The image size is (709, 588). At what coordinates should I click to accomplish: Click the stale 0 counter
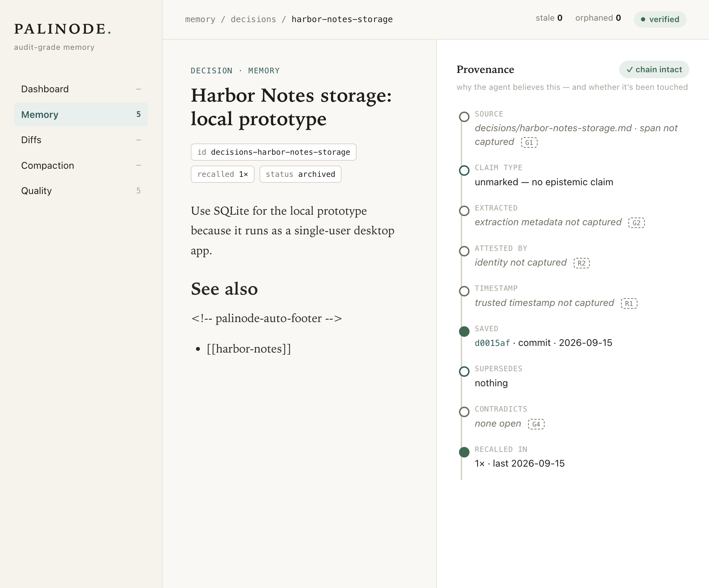[x=549, y=18]
